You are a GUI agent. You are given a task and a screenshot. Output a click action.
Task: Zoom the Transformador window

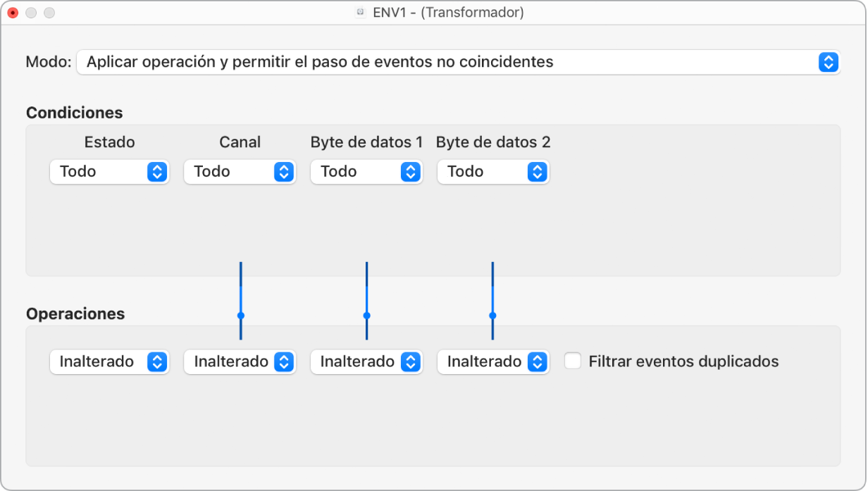click(49, 13)
